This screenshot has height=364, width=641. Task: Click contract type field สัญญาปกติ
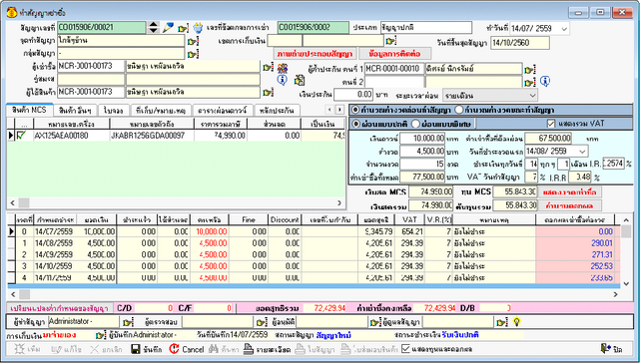pyautogui.click(x=426, y=28)
